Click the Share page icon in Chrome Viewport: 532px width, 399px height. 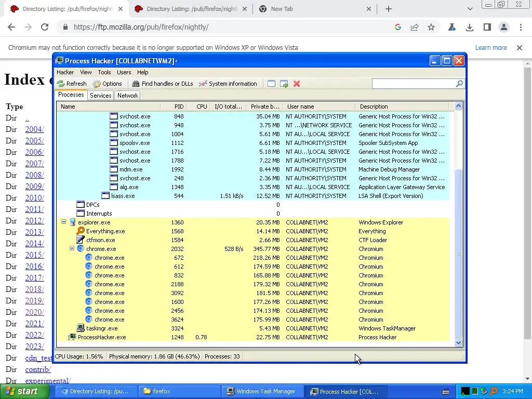click(x=415, y=27)
